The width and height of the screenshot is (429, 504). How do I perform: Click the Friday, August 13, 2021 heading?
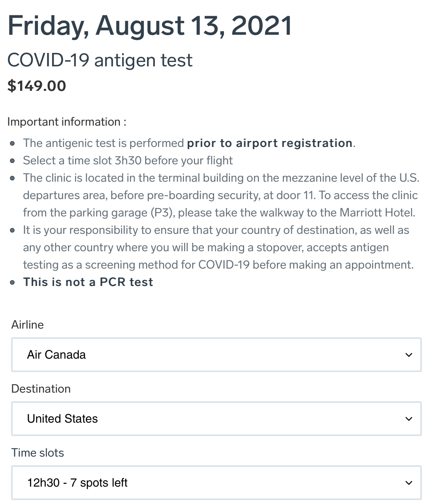coord(150,26)
